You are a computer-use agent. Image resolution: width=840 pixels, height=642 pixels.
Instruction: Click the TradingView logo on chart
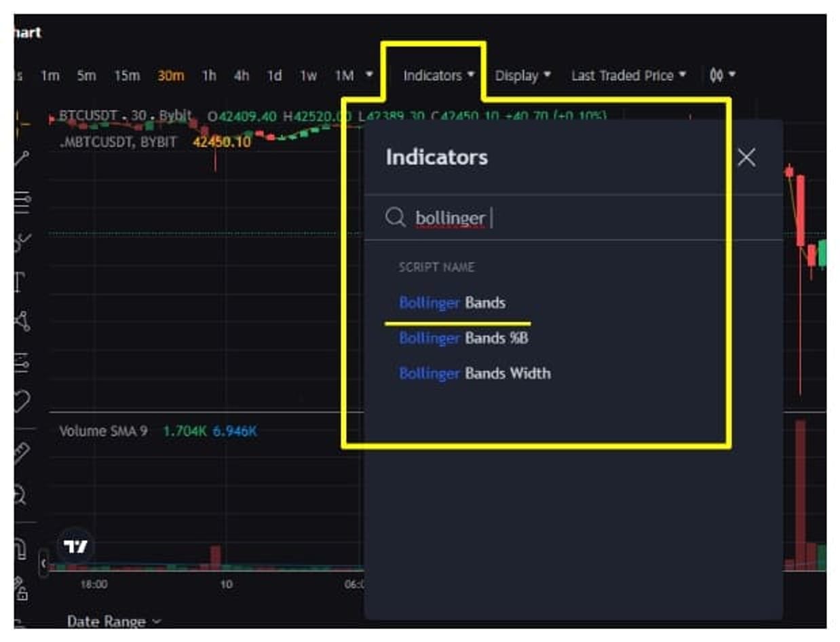coord(75,546)
